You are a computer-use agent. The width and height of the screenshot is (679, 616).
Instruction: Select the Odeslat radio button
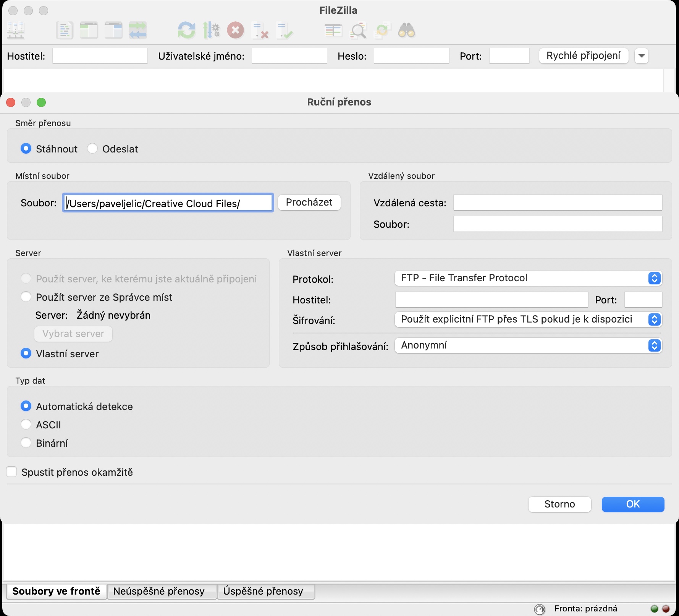(92, 149)
